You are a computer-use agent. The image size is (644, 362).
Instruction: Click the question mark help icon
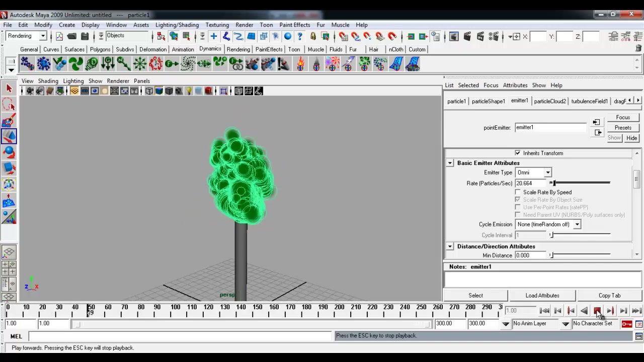(x=300, y=36)
